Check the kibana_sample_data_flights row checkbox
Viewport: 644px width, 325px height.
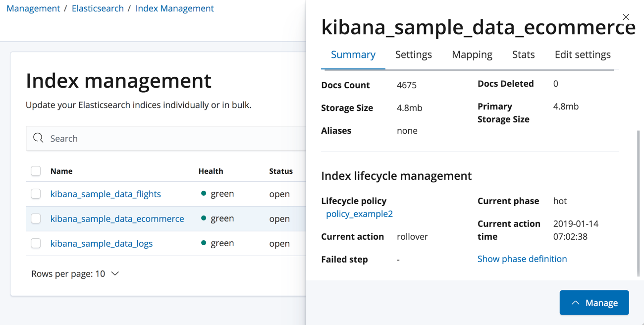(36, 194)
